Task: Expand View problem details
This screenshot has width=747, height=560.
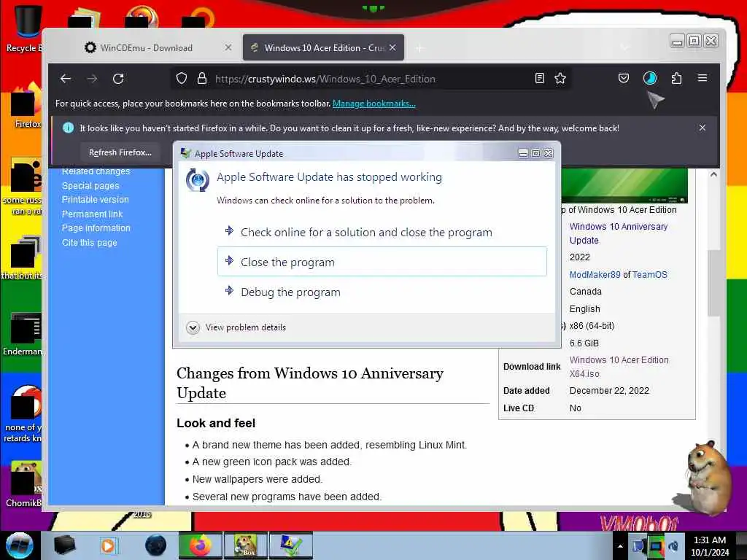Action: tap(237, 327)
